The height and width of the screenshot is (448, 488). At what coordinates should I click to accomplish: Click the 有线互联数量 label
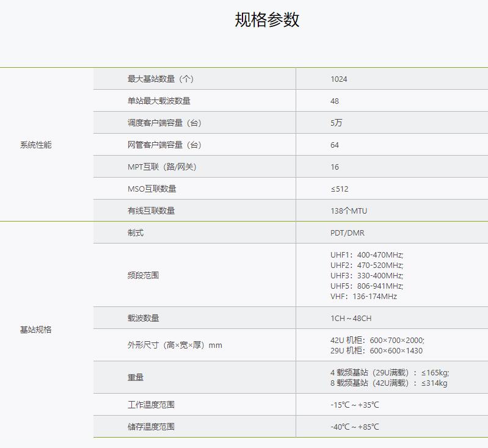click(151, 211)
